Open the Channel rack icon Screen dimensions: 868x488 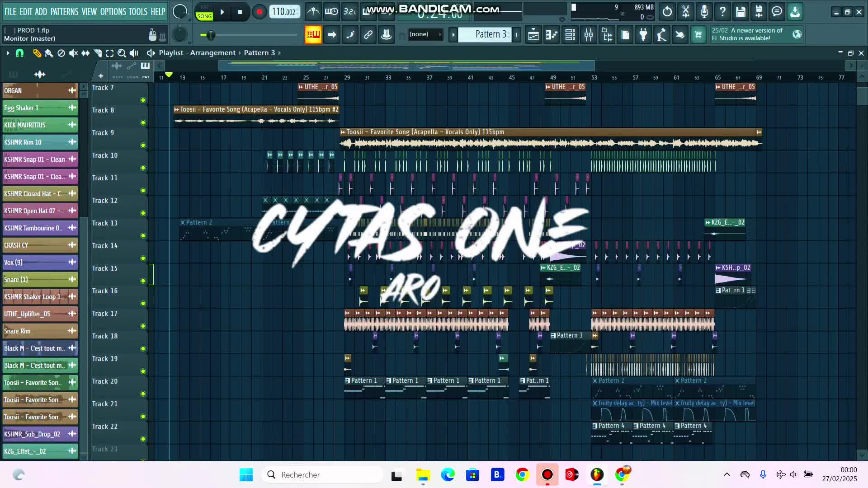(x=570, y=34)
